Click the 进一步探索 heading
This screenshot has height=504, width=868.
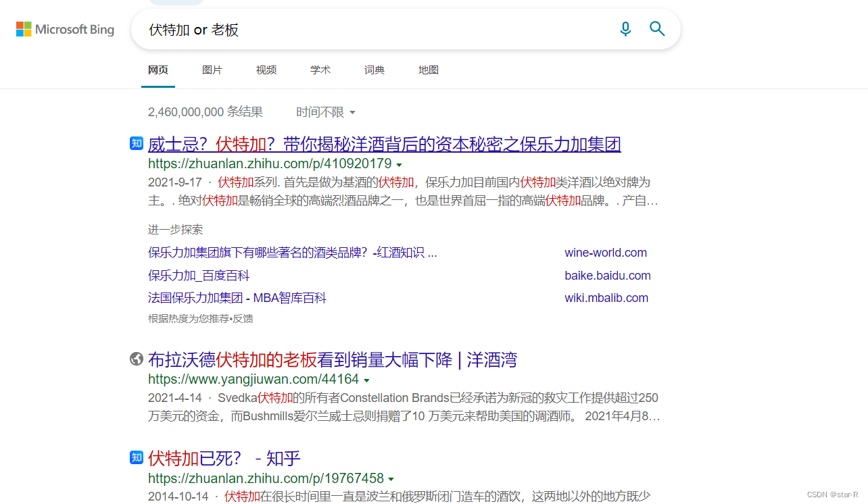click(x=175, y=230)
